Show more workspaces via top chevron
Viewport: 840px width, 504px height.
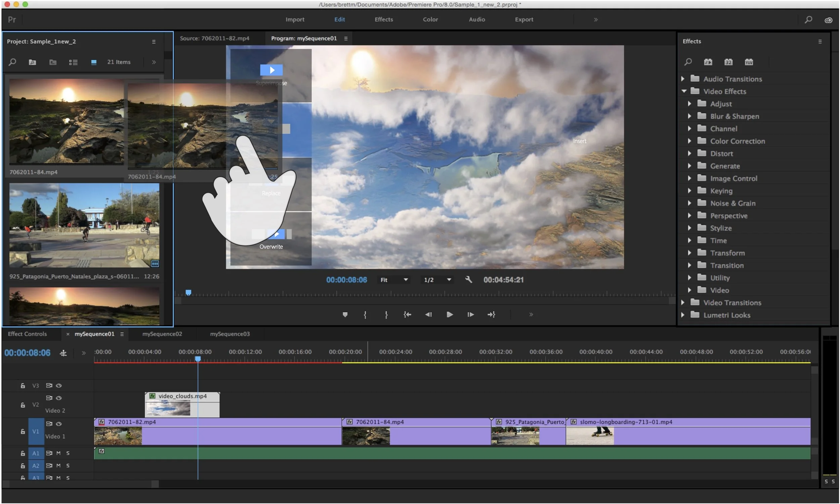tap(595, 20)
